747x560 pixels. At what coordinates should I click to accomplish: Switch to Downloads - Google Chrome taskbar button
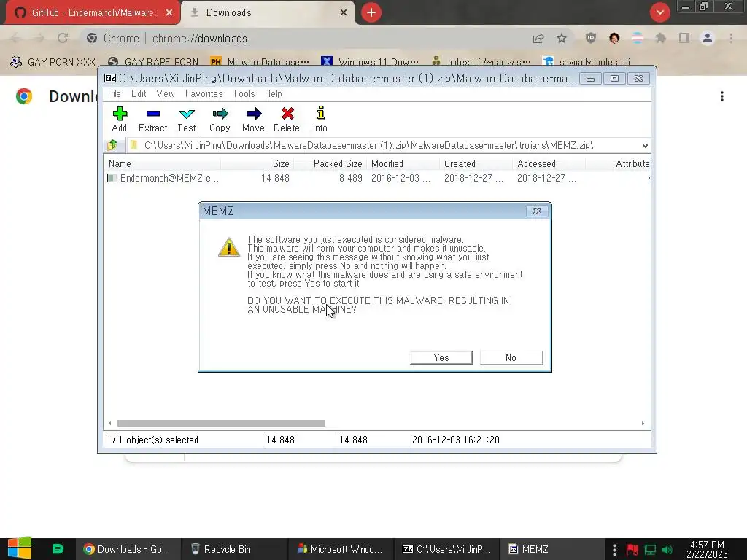127,549
